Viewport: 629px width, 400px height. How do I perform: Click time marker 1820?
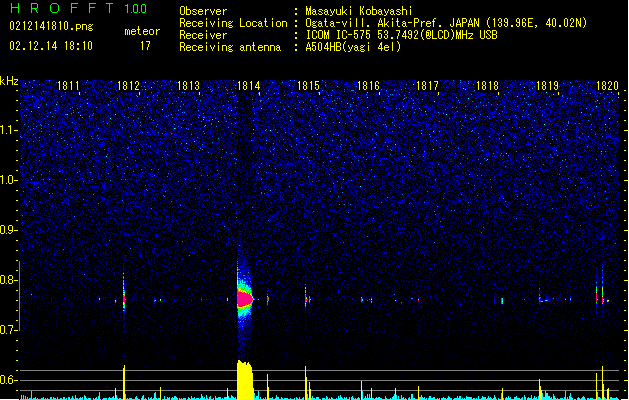click(607, 86)
